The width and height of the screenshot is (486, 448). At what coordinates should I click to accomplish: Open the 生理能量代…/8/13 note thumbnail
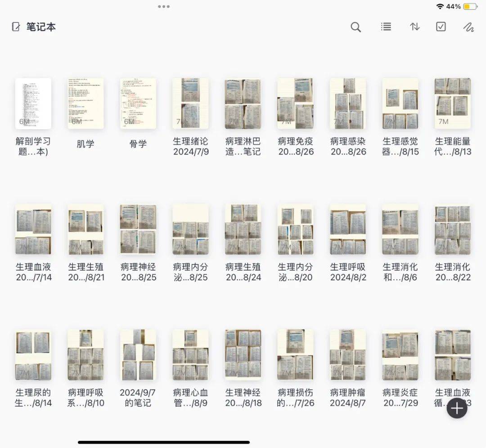pyautogui.click(x=453, y=104)
